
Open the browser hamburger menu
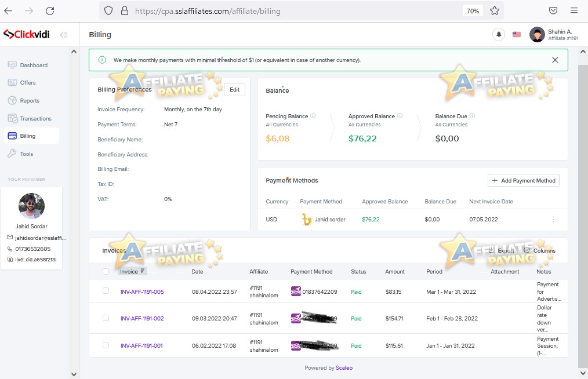(574, 10)
